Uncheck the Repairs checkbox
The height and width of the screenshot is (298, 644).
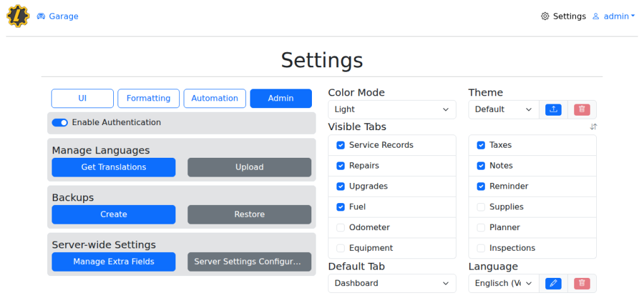point(340,166)
